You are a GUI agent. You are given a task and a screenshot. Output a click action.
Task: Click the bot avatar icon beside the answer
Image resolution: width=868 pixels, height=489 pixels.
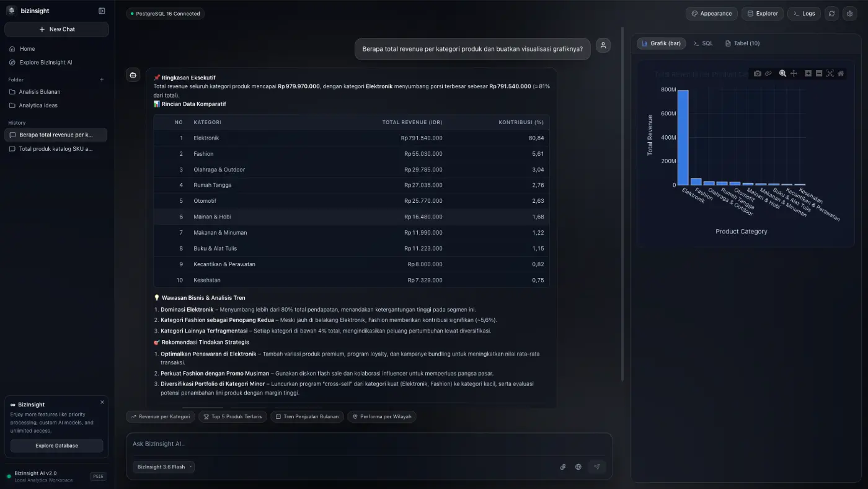pos(133,74)
